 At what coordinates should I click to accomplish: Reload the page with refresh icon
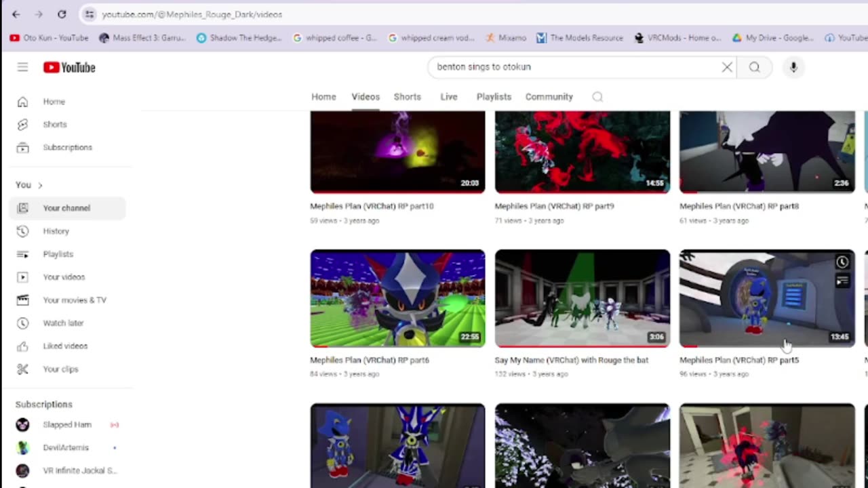62,14
